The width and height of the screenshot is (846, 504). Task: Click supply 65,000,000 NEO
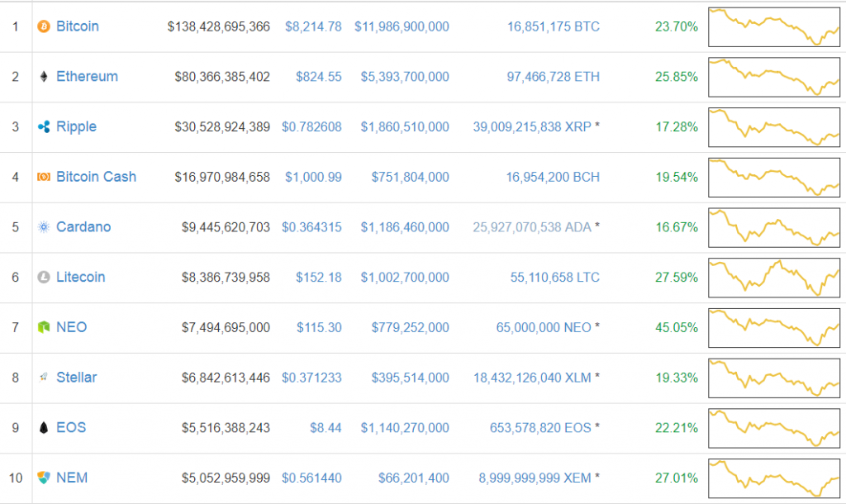[544, 327]
